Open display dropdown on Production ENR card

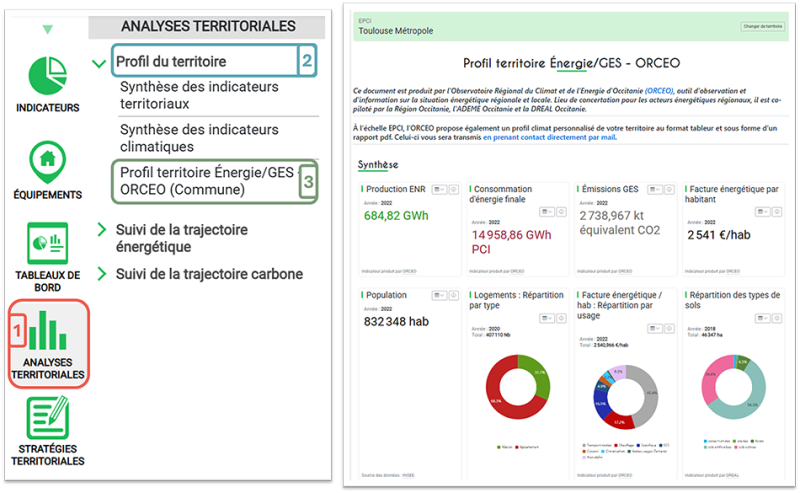(439, 188)
